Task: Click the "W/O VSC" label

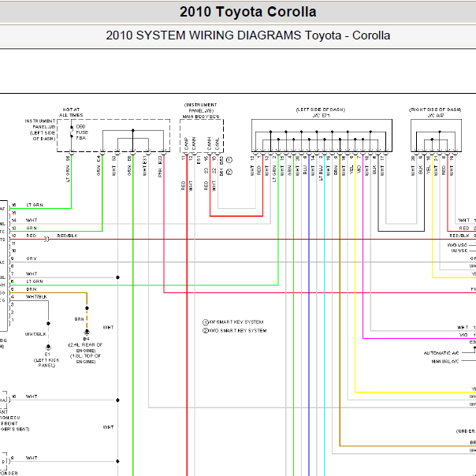Action: pos(457,245)
